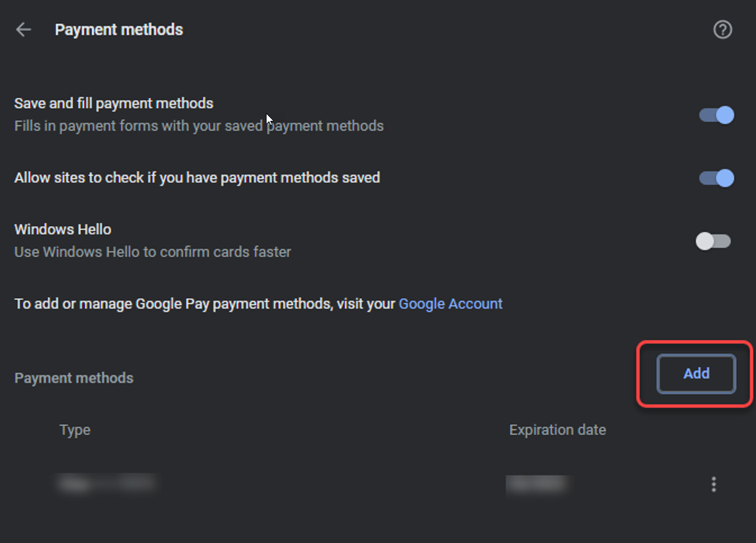Click the Save and fill payment methods label

click(114, 103)
